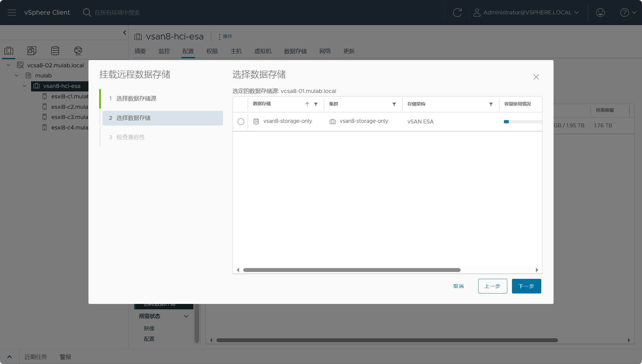Select host esxi8-c3 in the tree
642x364 pixels.
(70, 117)
